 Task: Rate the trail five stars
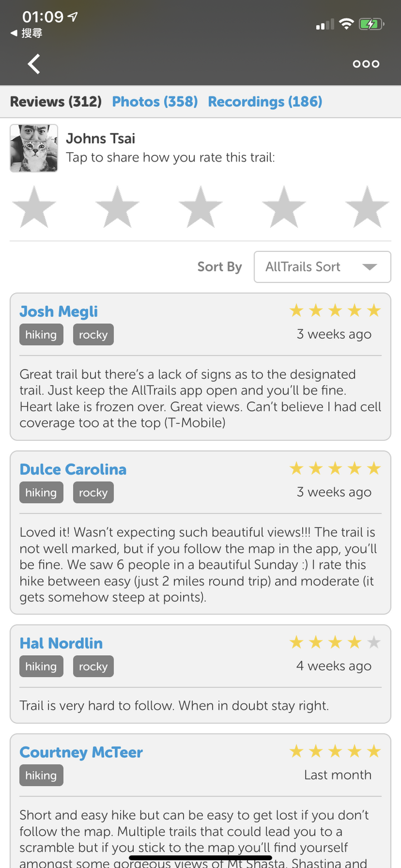tap(367, 207)
